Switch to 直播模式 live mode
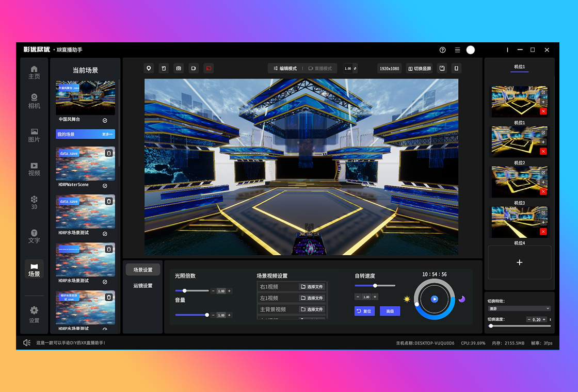This screenshot has height=392, width=578. (x=320, y=69)
